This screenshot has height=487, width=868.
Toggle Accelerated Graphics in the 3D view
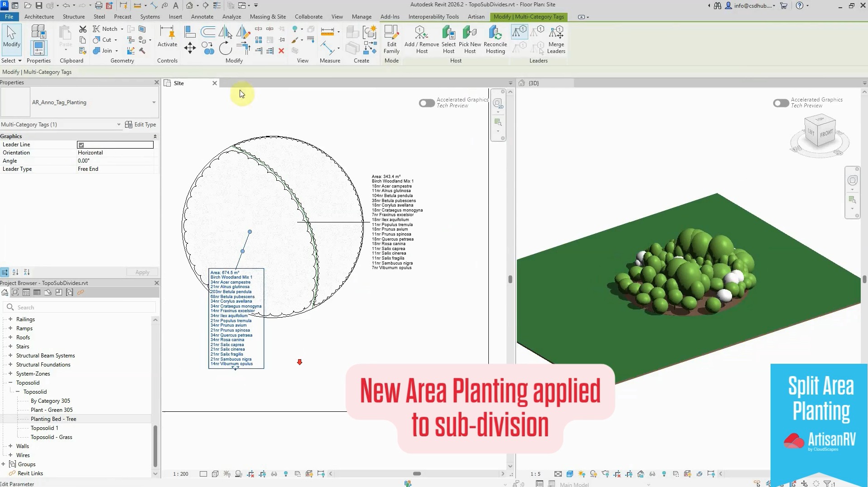click(x=781, y=103)
